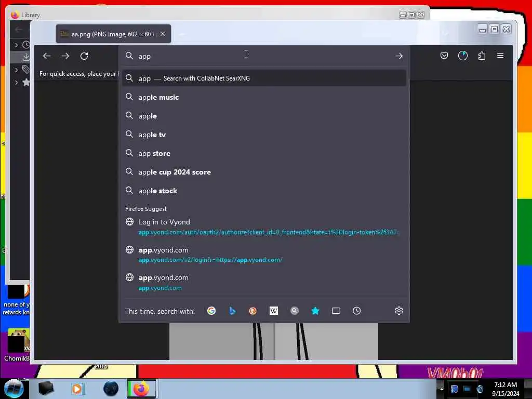532x399 pixels.
Task: Open the 'Log in to Vyond' suggestion
Action: point(264,227)
